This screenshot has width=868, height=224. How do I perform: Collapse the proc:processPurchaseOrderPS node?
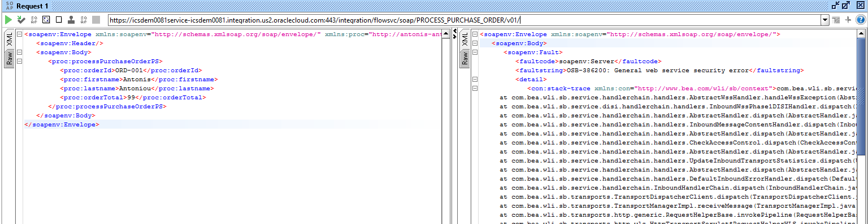20,62
